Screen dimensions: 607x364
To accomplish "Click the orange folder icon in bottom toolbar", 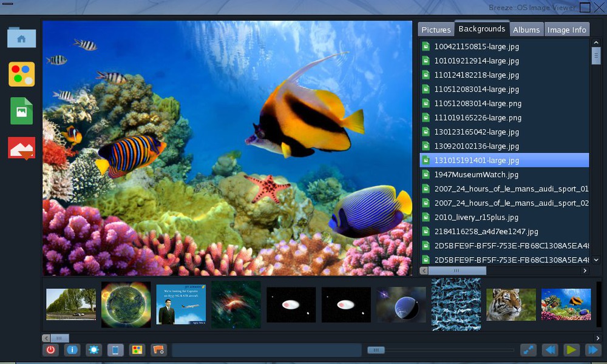I will (x=159, y=350).
